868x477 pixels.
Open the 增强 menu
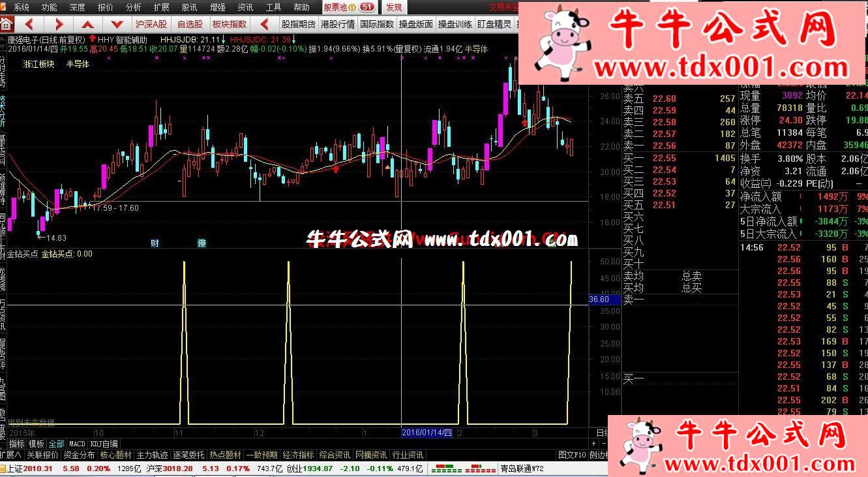(x=217, y=7)
